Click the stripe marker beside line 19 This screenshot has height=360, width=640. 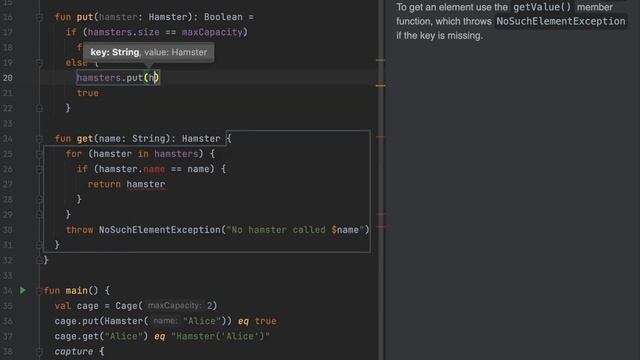pos(380,60)
